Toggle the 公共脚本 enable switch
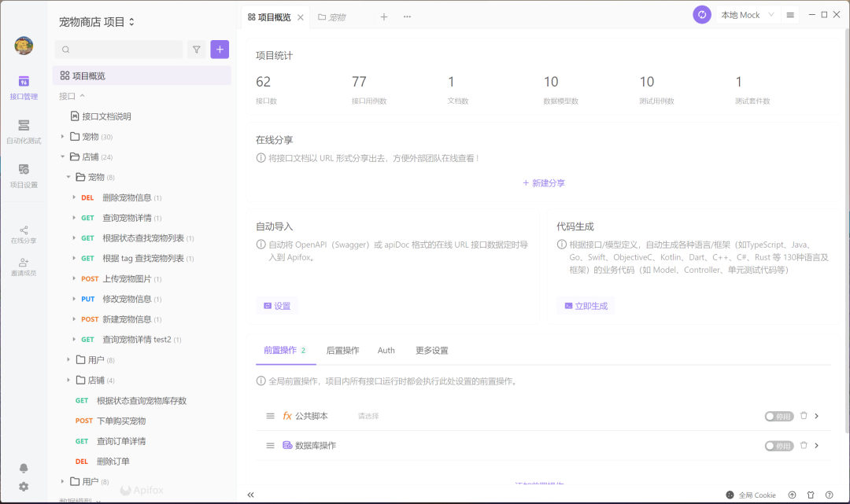Viewport: 850px width, 504px height. pos(779,416)
